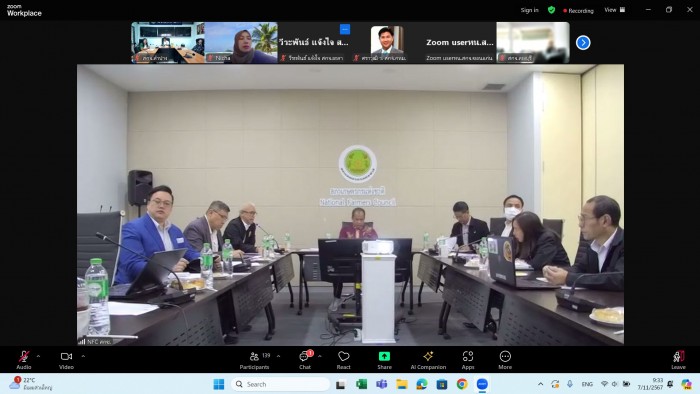The height and width of the screenshot is (394, 700).
Task: Expand the Participants options chevron
Action: 279,356
